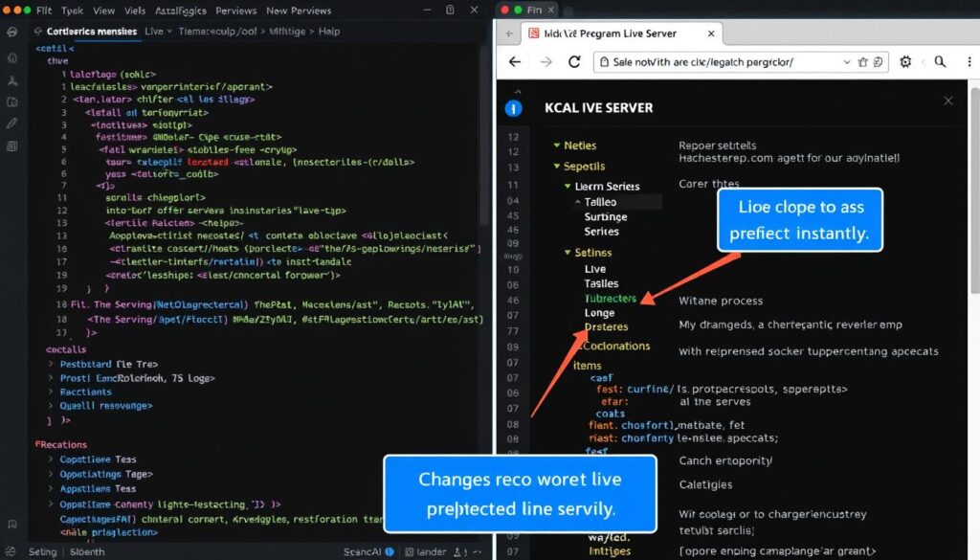
Task: Select the Tallleo tree item
Action: [x=601, y=202]
